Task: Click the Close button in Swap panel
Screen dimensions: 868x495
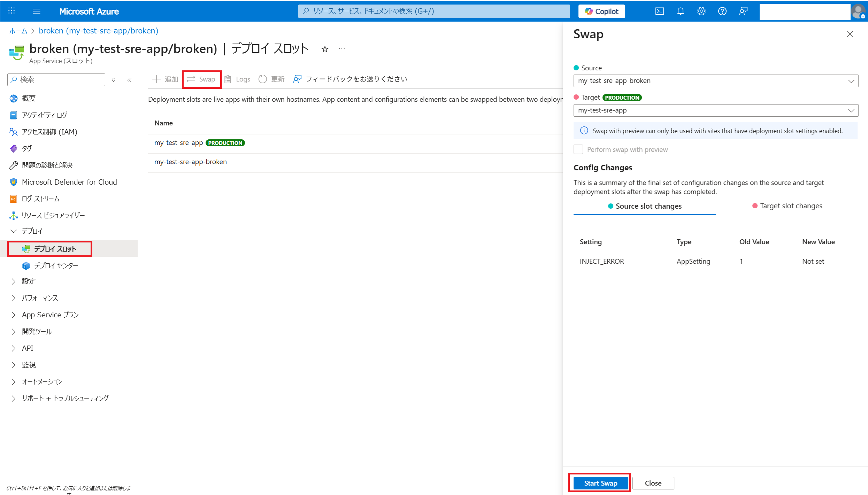Action: (653, 483)
